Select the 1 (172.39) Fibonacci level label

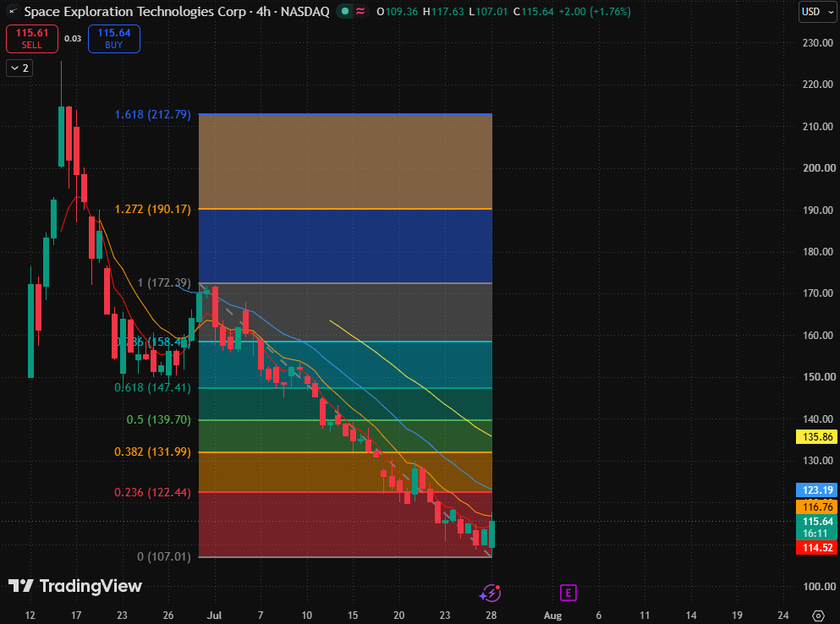(x=164, y=282)
